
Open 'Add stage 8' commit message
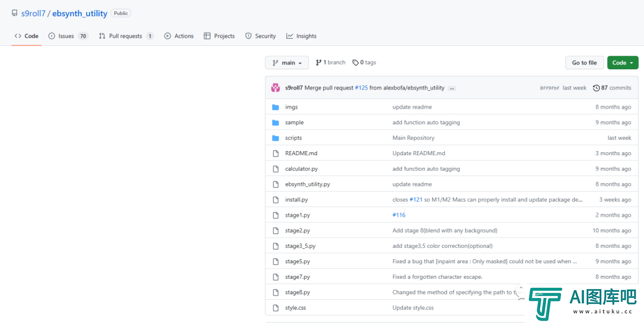[x=445, y=230]
